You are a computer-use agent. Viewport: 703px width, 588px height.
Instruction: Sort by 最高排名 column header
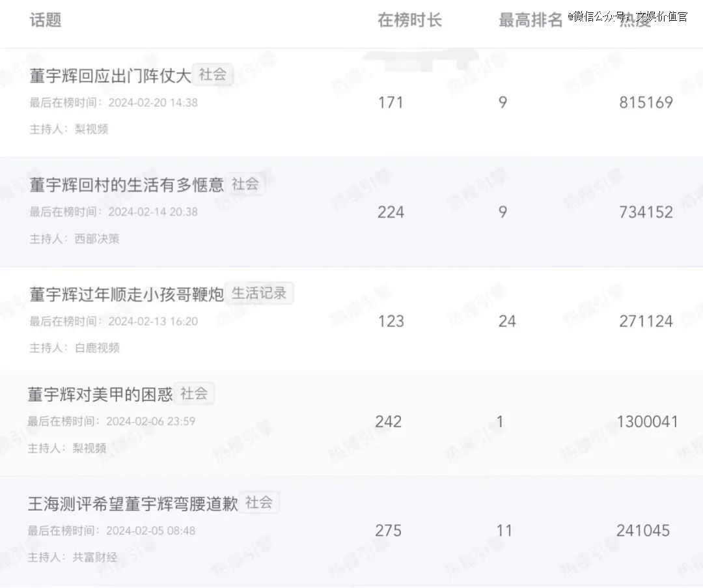[x=531, y=20]
